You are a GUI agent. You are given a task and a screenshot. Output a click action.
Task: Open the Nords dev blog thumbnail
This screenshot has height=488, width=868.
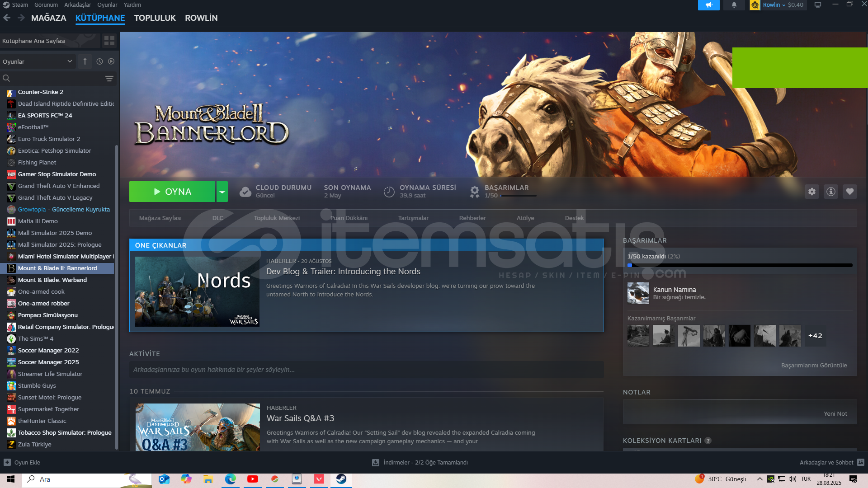coord(197,291)
